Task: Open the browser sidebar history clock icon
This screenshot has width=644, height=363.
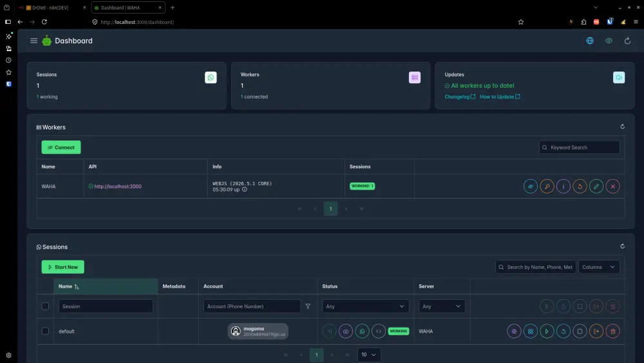Action: (8, 60)
